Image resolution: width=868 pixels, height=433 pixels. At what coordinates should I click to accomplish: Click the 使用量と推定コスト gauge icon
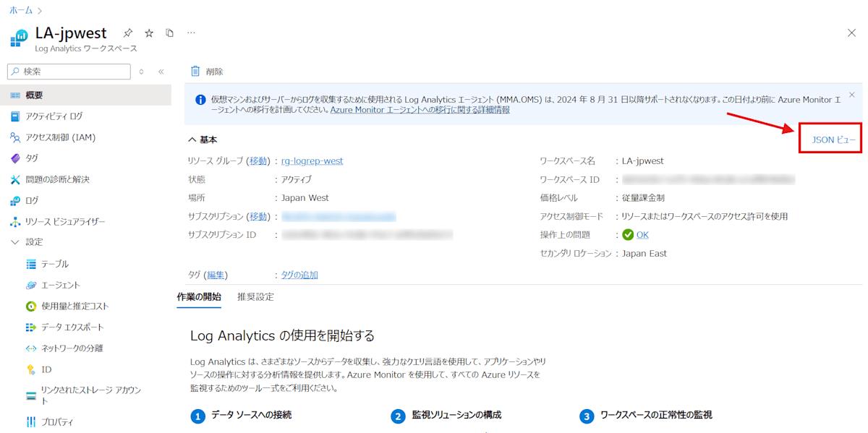(x=31, y=306)
